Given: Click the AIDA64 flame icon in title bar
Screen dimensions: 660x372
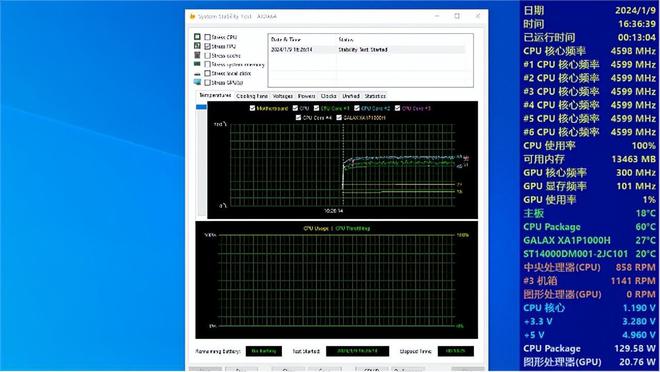Looking at the screenshot, I should 192,16.
